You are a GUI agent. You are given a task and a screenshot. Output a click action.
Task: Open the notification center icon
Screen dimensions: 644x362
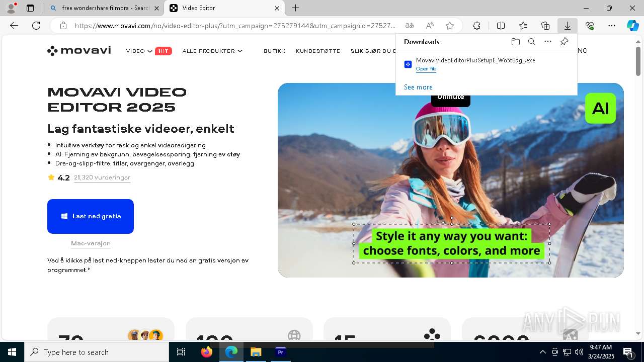click(x=628, y=352)
